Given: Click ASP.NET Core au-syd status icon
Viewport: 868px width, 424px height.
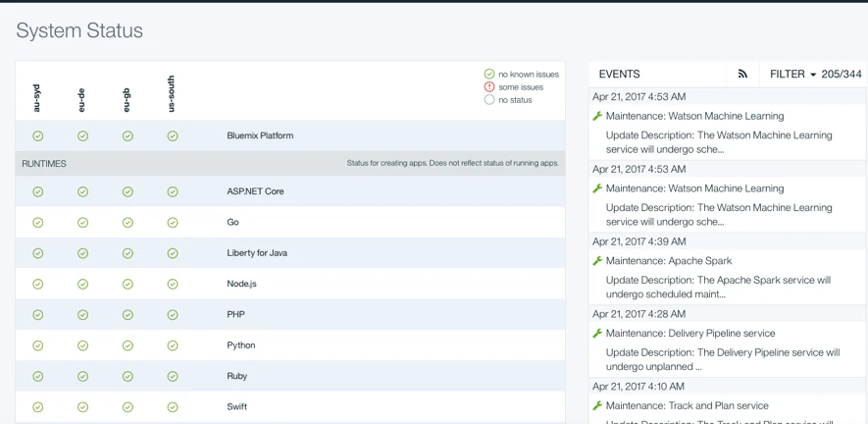Looking at the screenshot, I should [x=37, y=191].
